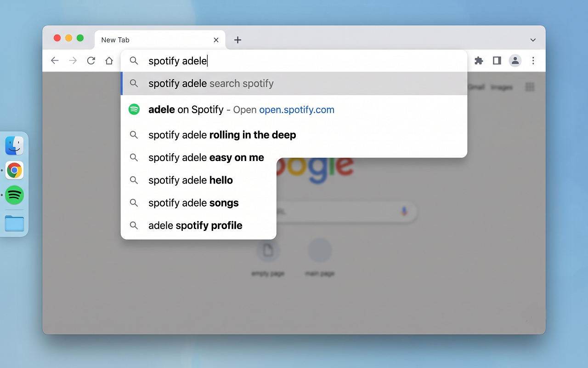588x368 pixels.
Task: Click the voice search microphone icon
Action: coord(404,211)
